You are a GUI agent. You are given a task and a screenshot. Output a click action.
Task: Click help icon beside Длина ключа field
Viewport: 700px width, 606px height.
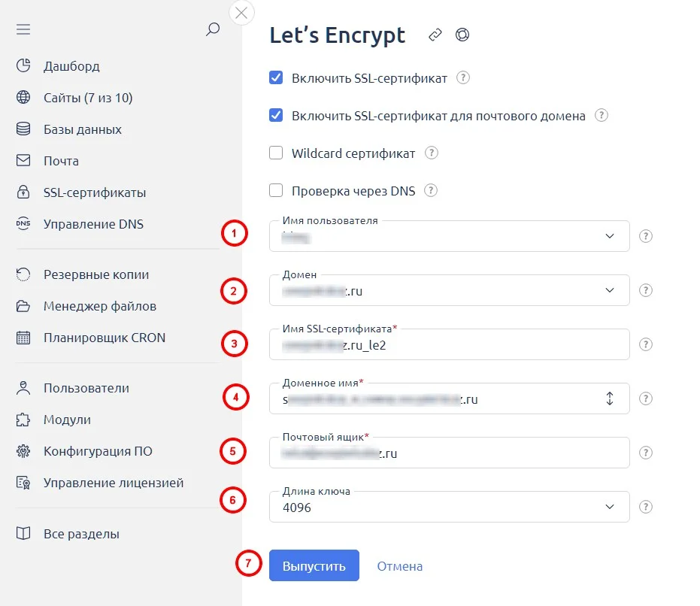646,507
